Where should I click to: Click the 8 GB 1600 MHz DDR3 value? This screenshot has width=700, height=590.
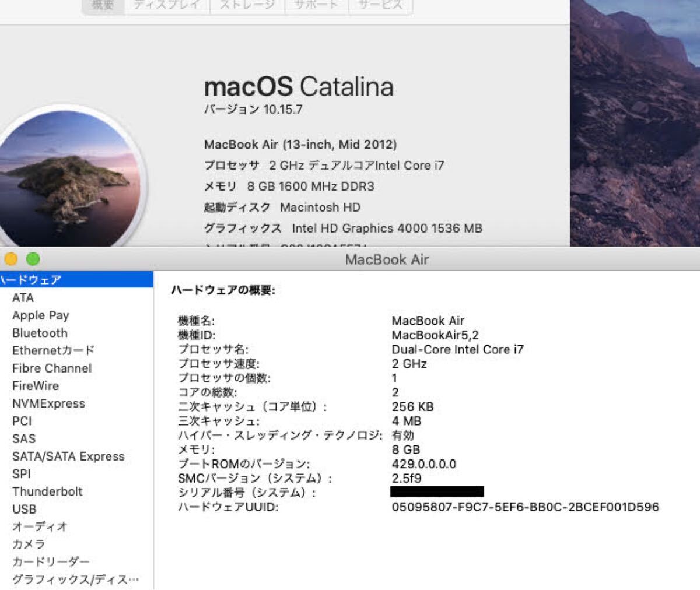(311, 187)
